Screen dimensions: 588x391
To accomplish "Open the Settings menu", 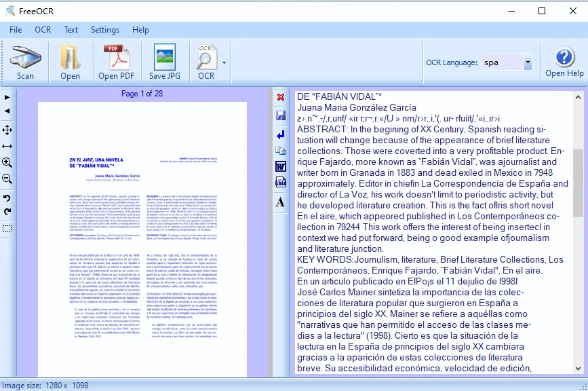I will (x=105, y=30).
